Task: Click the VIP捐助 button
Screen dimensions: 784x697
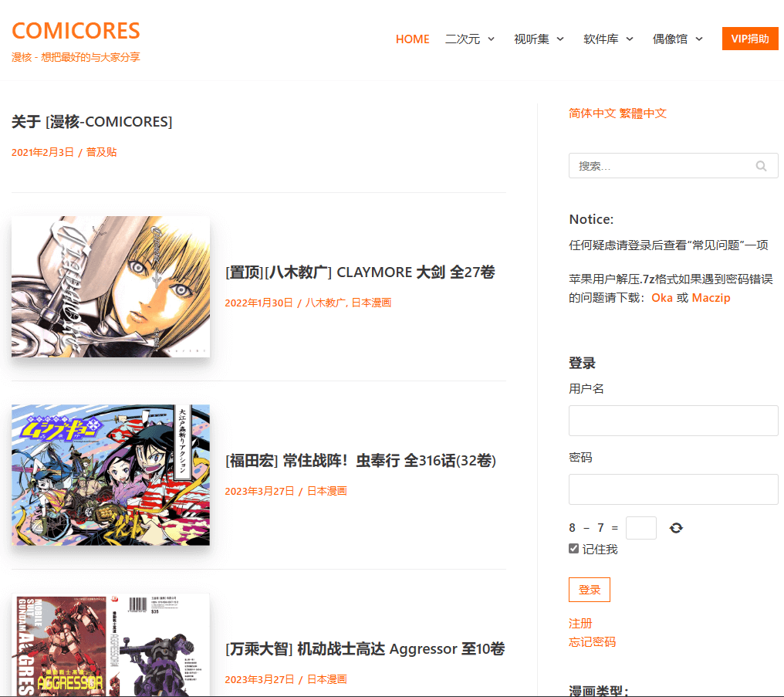Action: coord(750,39)
